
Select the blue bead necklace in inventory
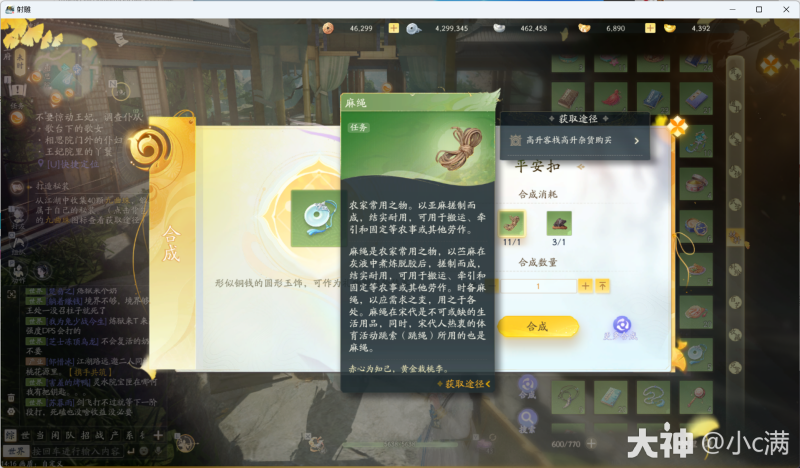pos(653,397)
